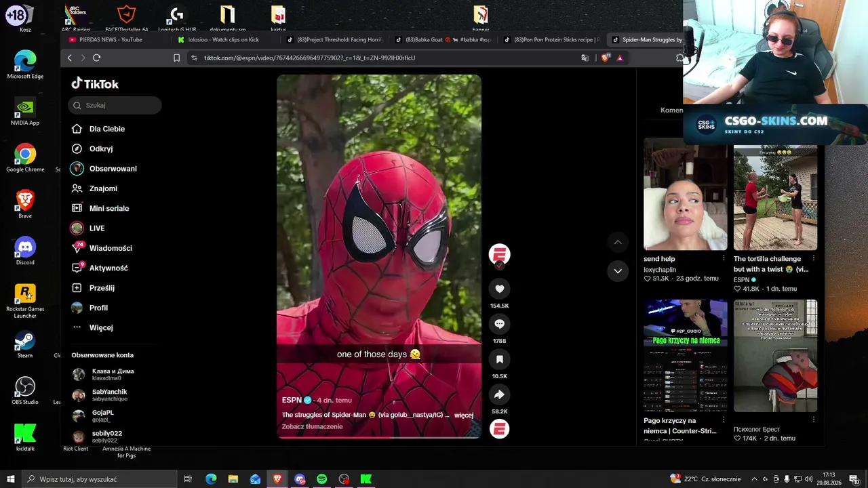868x488 pixels.
Task: Share the video with arrow icon
Action: (499, 394)
